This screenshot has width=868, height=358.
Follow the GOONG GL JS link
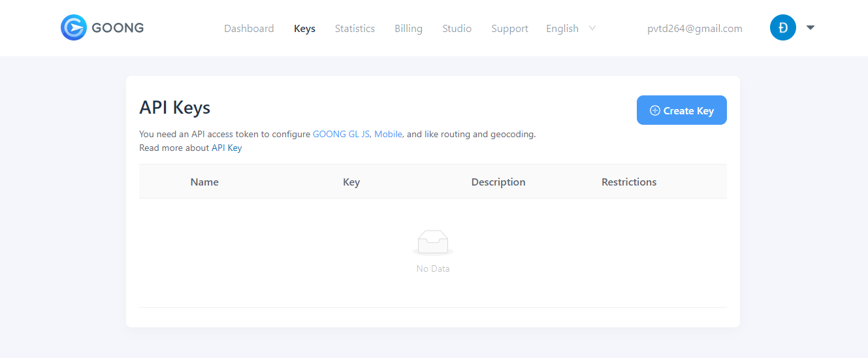(x=342, y=135)
